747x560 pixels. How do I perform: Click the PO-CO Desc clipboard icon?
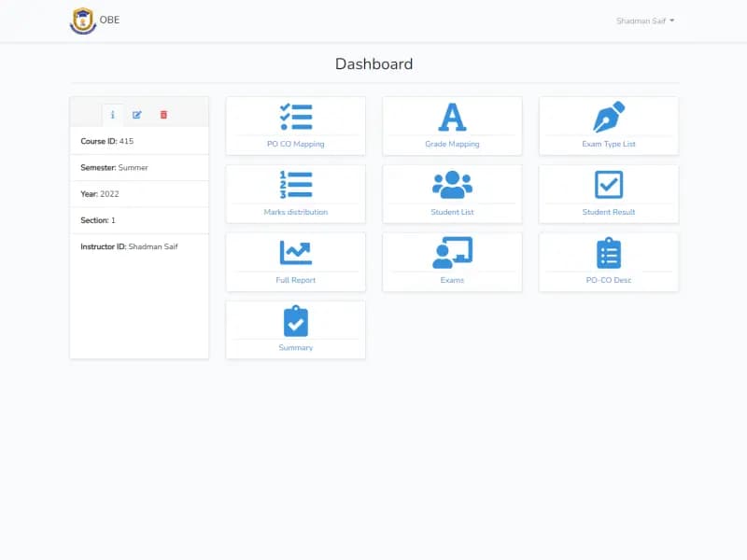(x=609, y=253)
